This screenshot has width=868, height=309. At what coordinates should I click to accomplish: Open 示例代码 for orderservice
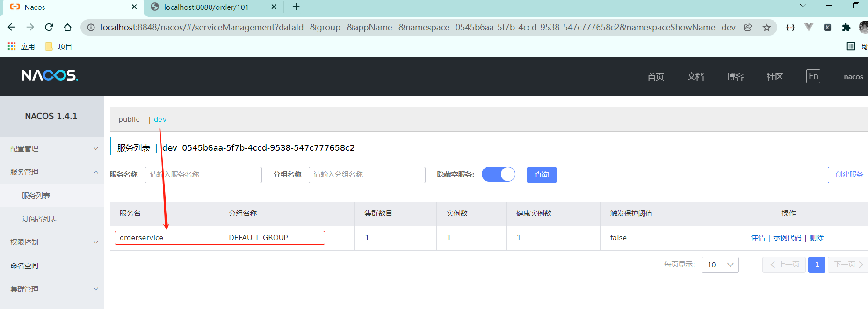[x=787, y=238]
